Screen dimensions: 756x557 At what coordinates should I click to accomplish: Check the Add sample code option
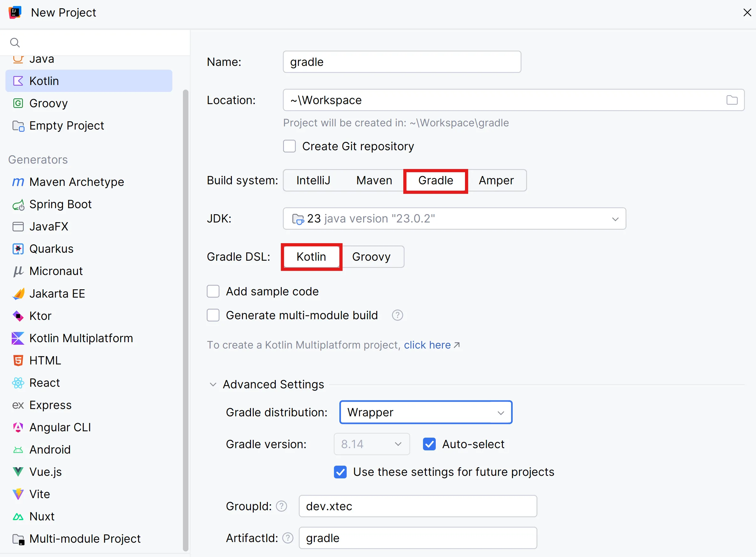[213, 291]
